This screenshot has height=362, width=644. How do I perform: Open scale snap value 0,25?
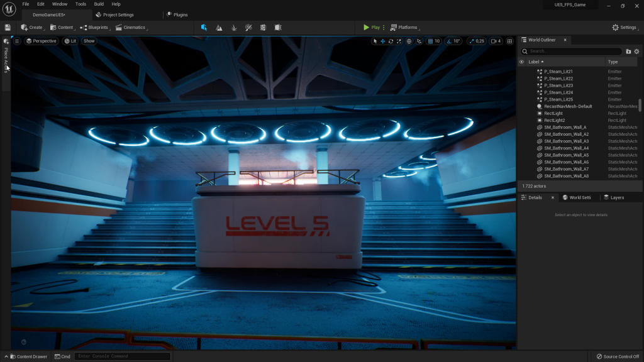(480, 41)
